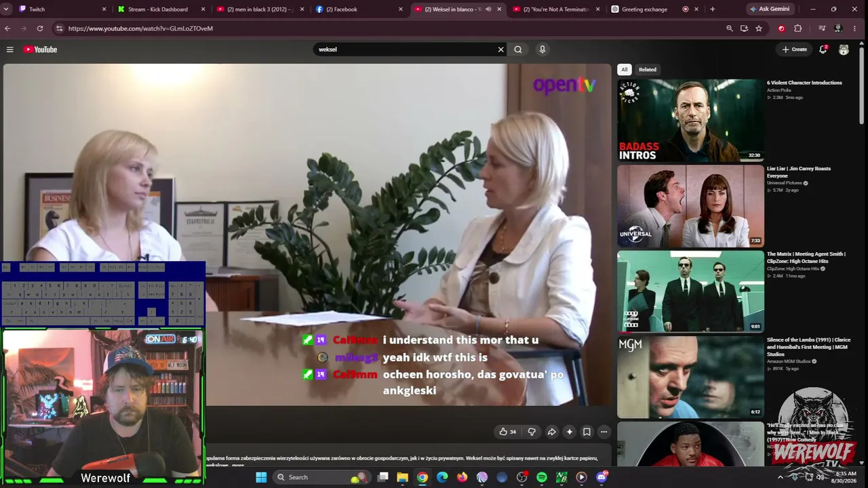The width and height of the screenshot is (868, 488).
Task: Open the YouTube account avatar menu
Action: (844, 49)
